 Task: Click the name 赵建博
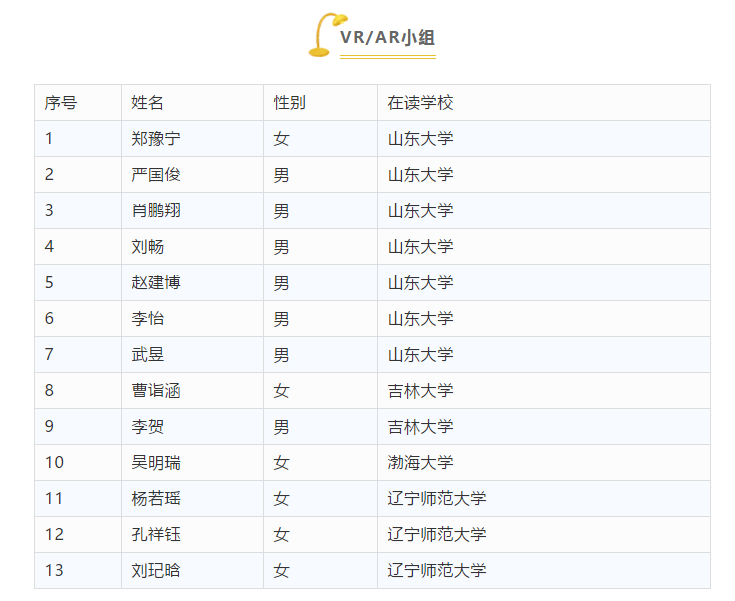156,283
